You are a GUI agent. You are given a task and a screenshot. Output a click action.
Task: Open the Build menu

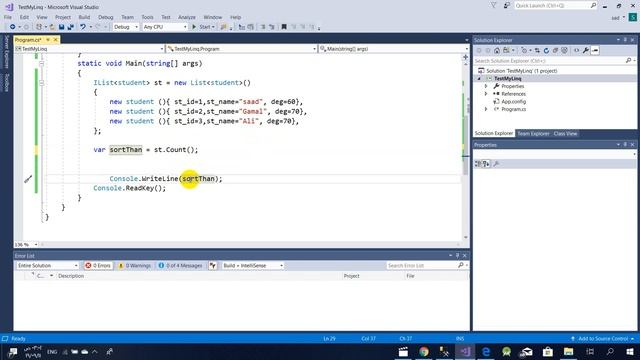coord(84,17)
